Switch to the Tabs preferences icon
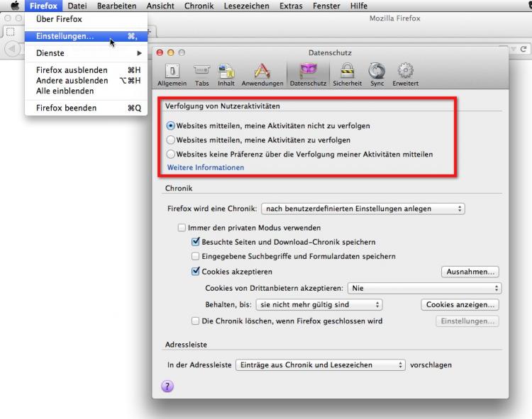Screen dimensions: 532x419 pyautogui.click(x=201, y=74)
